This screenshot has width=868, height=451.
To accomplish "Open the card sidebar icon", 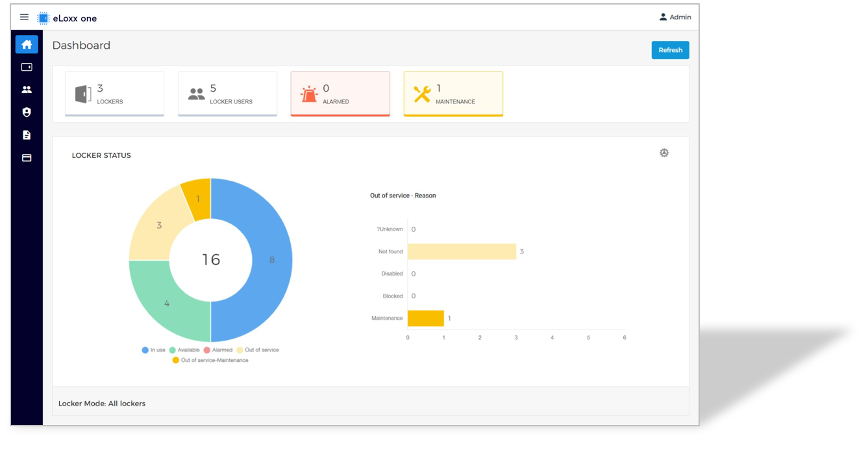I will 27,158.
